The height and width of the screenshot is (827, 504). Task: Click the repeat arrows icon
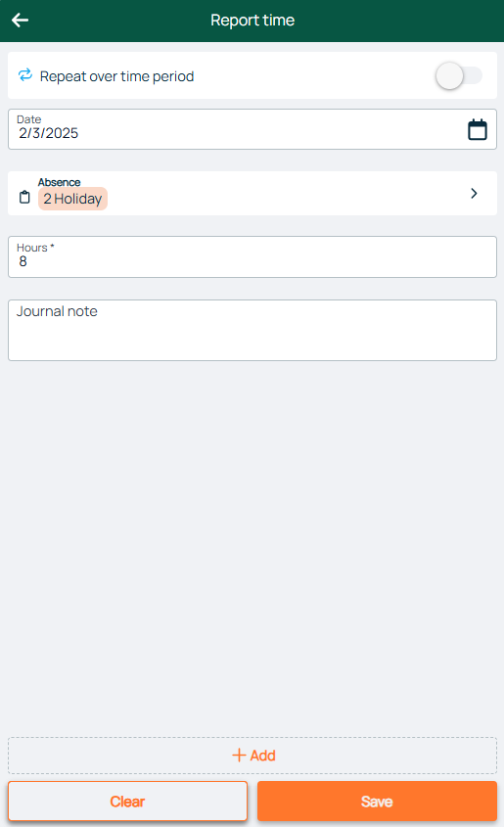(x=25, y=75)
